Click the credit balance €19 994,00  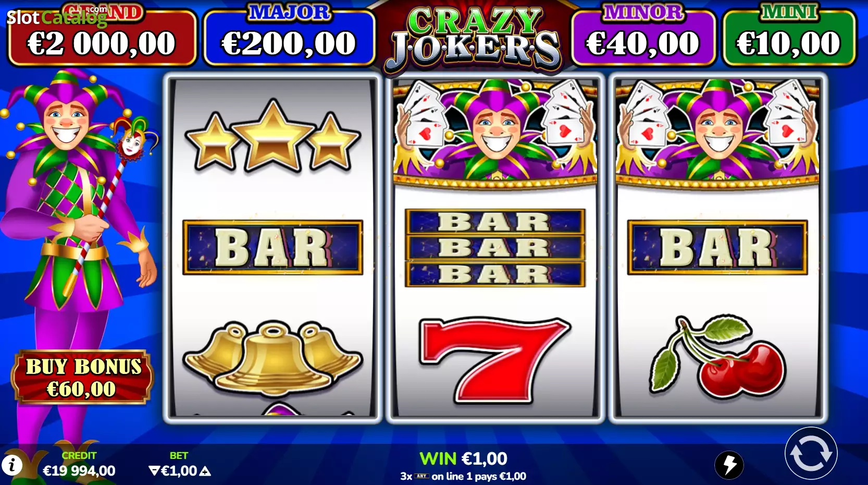(x=79, y=471)
